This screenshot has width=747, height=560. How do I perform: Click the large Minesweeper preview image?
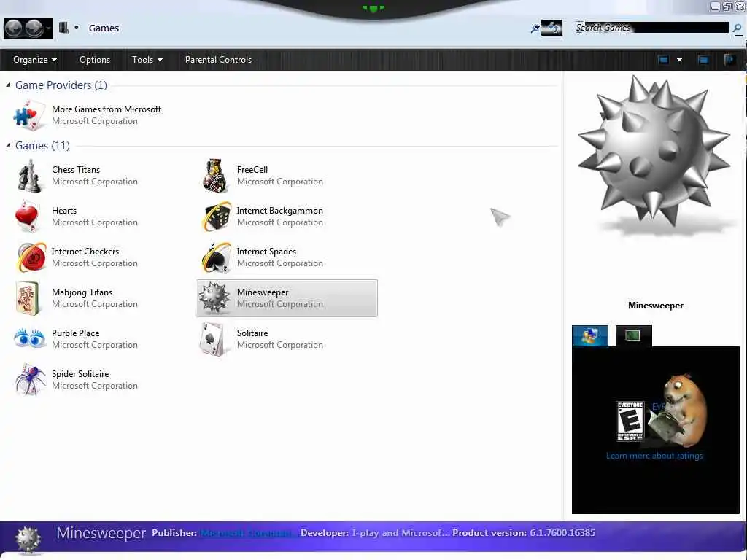(x=654, y=155)
